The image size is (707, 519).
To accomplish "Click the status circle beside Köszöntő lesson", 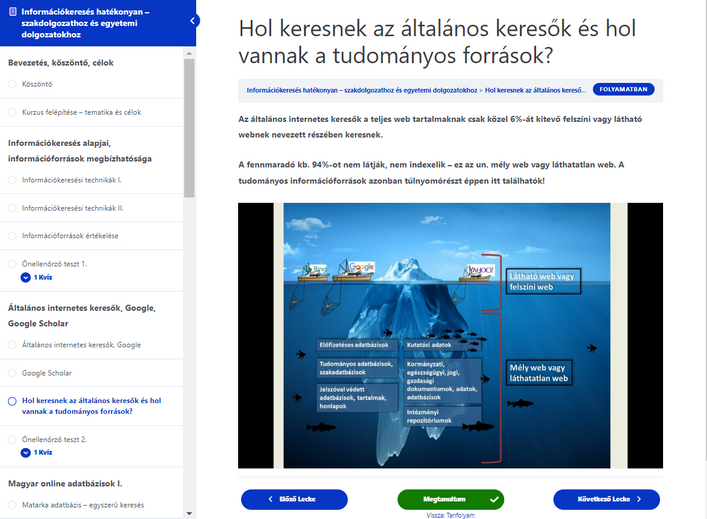I will 12,84.
